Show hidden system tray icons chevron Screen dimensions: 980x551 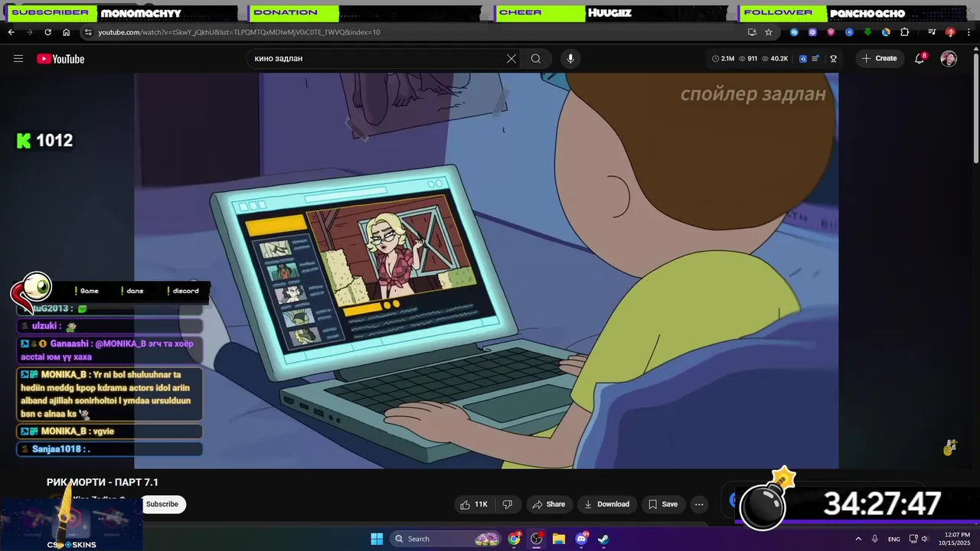[x=858, y=539]
